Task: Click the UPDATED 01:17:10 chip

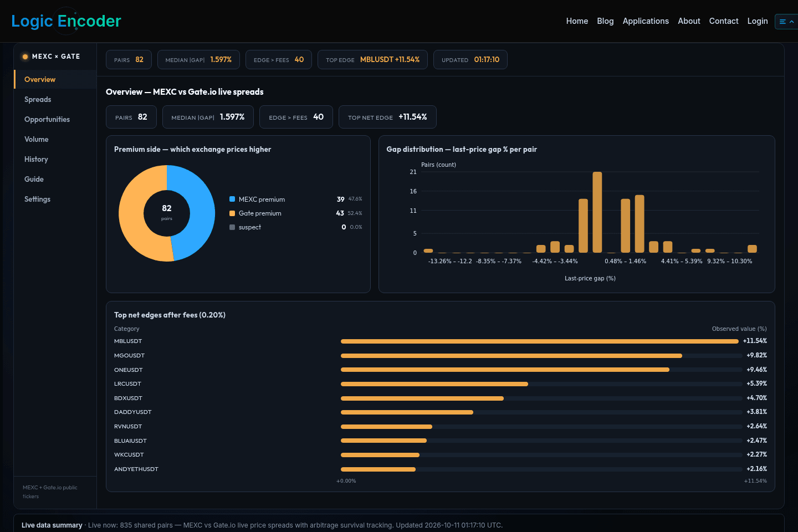Action: 470,60
